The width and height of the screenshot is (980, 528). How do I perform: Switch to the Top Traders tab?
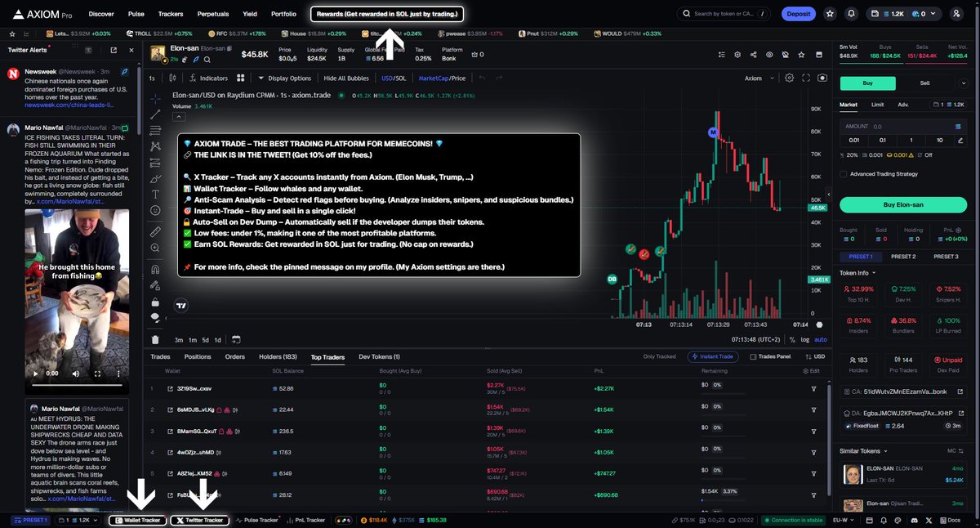327,357
